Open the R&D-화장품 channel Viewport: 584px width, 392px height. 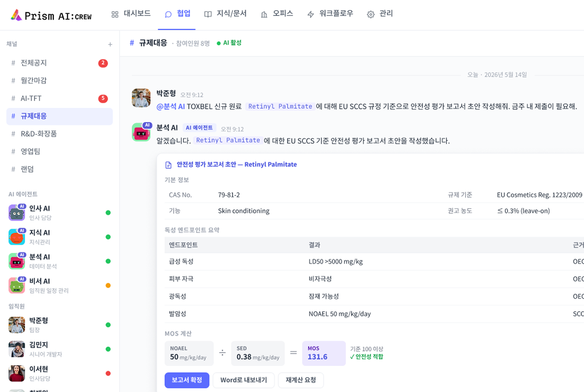(x=60, y=134)
